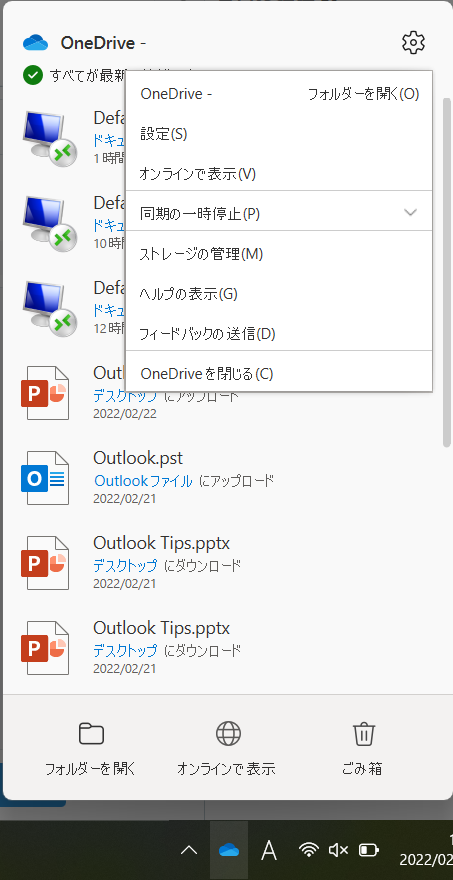Click the Wi-Fi network tray icon

[309, 850]
